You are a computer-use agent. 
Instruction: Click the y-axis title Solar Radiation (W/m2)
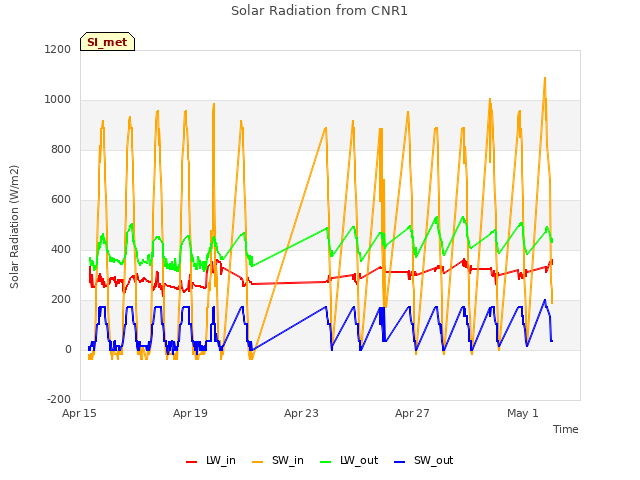(14, 227)
